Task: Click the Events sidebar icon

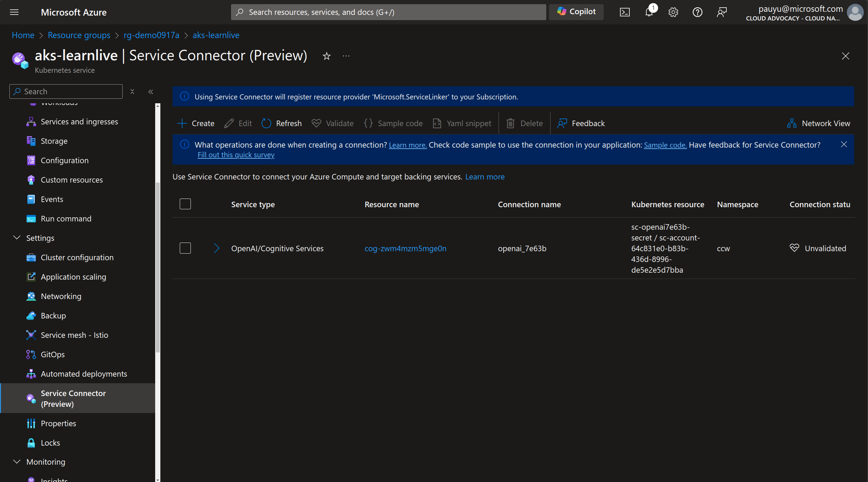Action: (31, 199)
